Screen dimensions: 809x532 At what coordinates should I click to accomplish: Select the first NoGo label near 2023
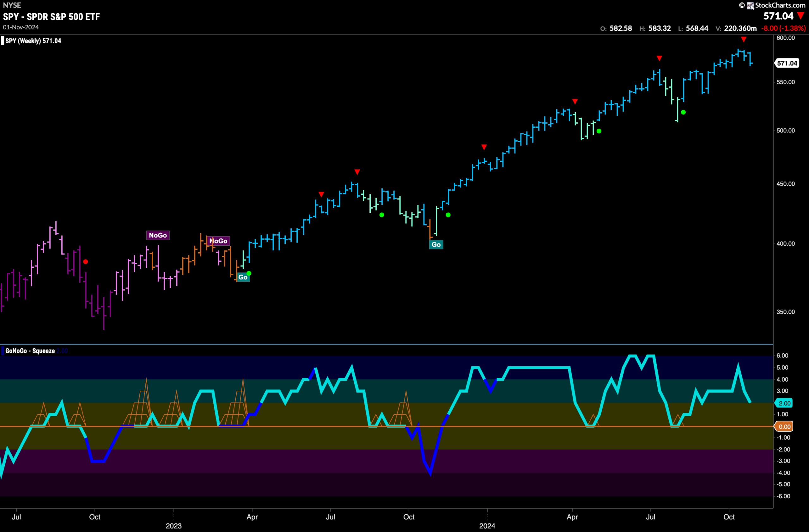[158, 235]
